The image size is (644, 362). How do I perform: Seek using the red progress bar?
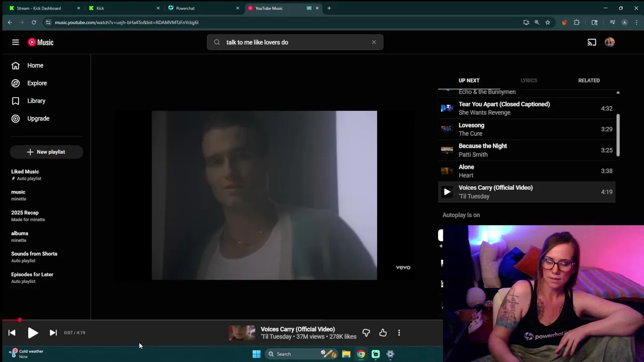tap(221, 320)
